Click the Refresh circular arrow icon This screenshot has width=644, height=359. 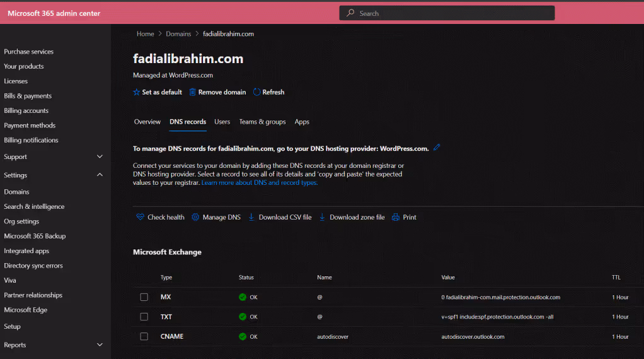(256, 92)
